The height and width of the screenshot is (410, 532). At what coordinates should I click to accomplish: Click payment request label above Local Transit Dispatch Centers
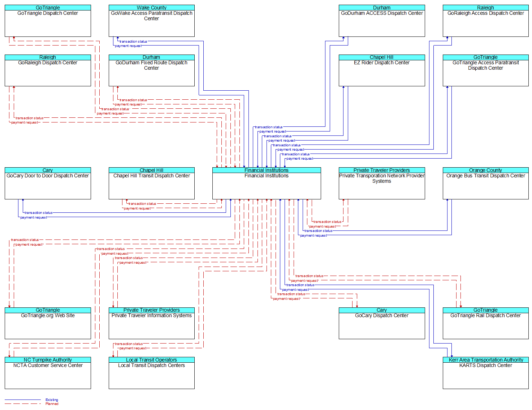pos(133,348)
